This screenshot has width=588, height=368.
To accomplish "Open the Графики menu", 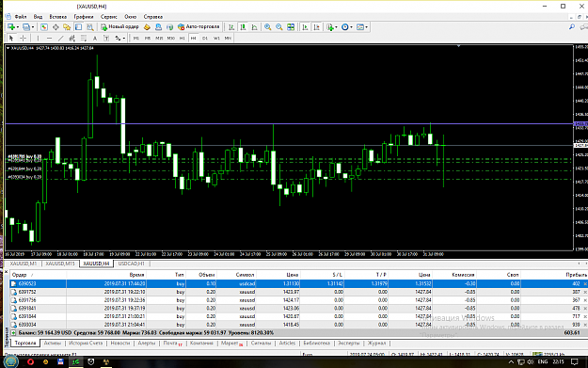I will [83, 17].
